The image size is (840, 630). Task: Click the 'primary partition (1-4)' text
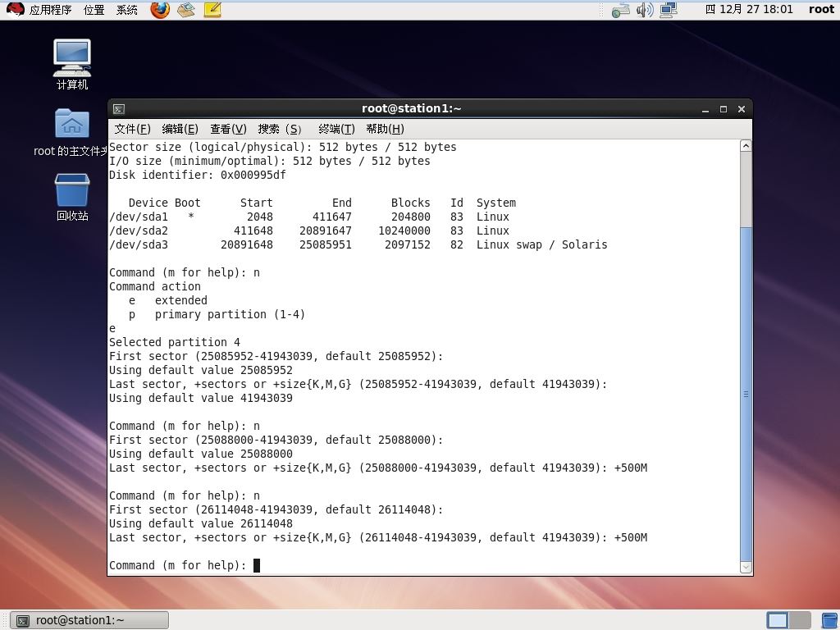point(230,314)
